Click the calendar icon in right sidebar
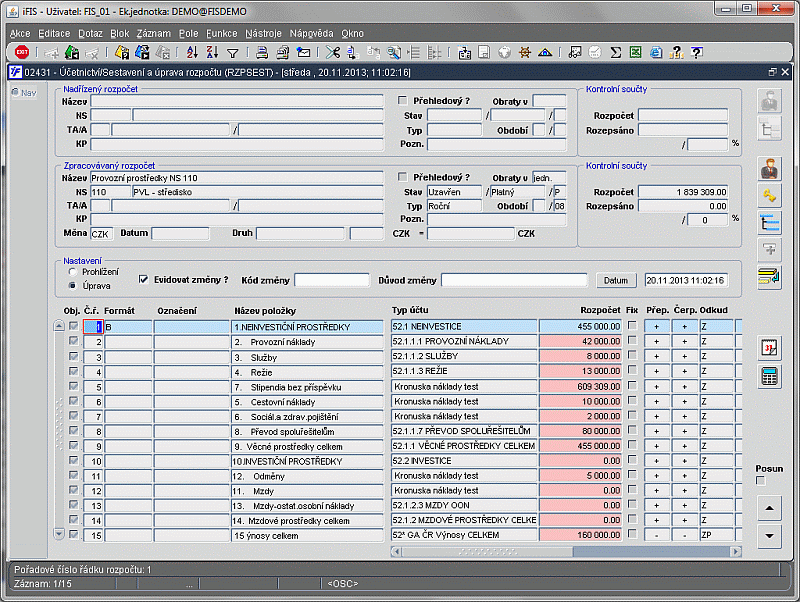This screenshot has height=602, width=800. tap(769, 347)
